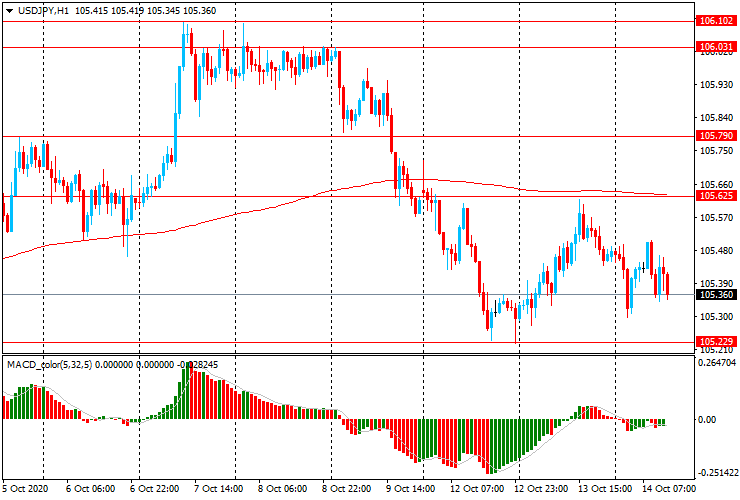Viewport: 740px width, 500px height.
Task: Select the 105.625 red price level label
Action: (716, 196)
